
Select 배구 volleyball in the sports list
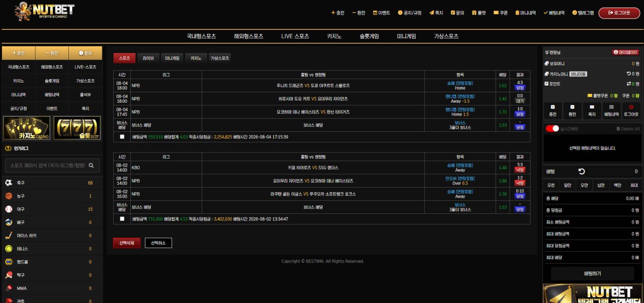[x=52, y=222]
